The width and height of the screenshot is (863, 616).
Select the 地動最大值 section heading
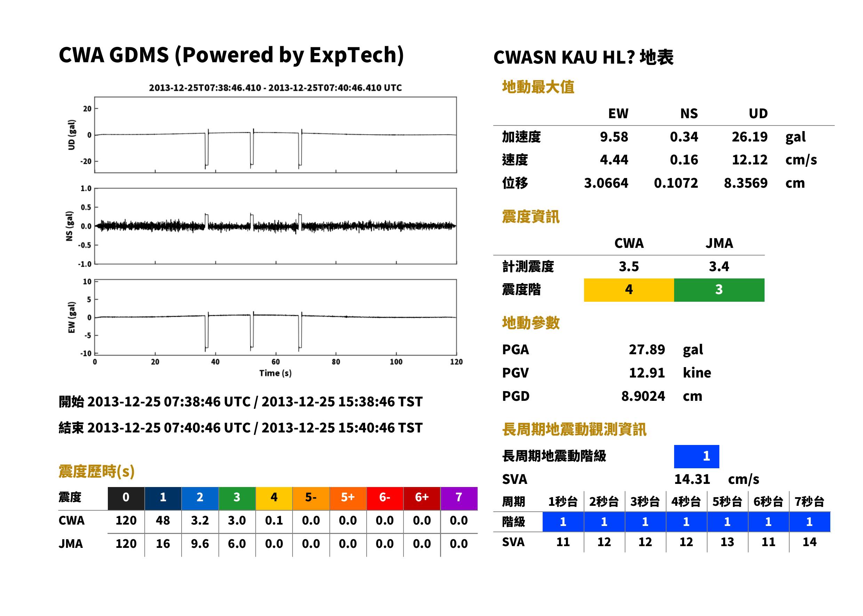[x=538, y=87]
